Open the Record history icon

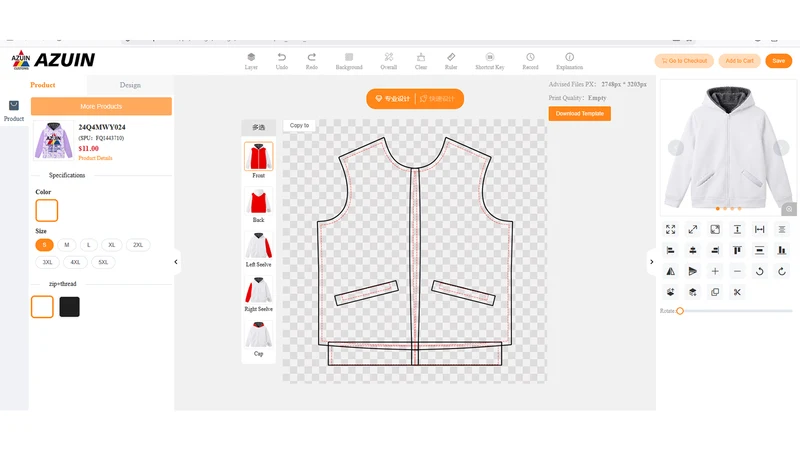pos(531,57)
